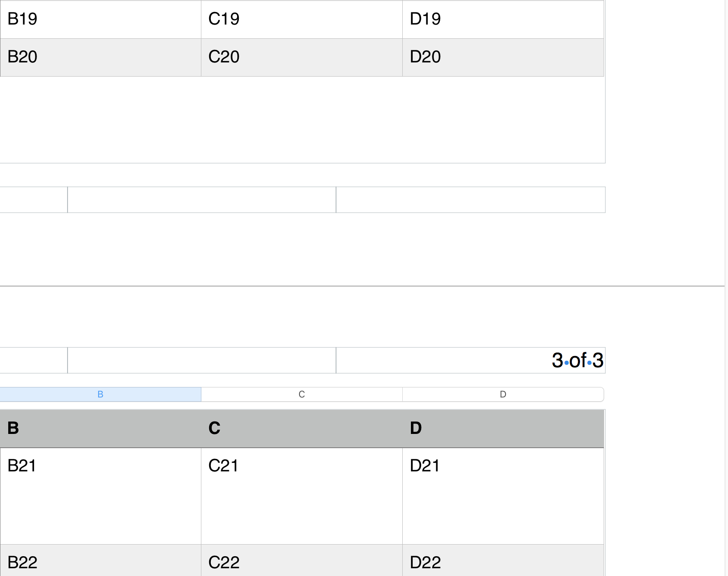Click the gray column header labeled D

click(x=503, y=427)
